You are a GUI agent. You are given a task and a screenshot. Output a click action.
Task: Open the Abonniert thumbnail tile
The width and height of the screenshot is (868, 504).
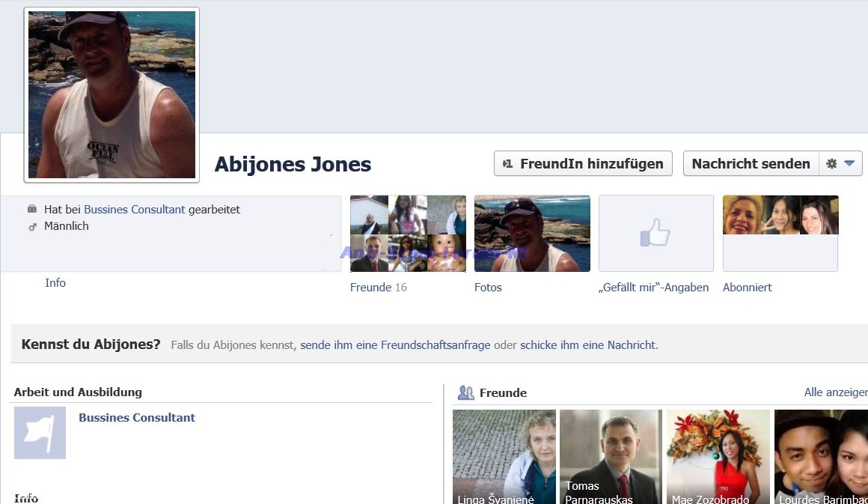tap(780, 234)
